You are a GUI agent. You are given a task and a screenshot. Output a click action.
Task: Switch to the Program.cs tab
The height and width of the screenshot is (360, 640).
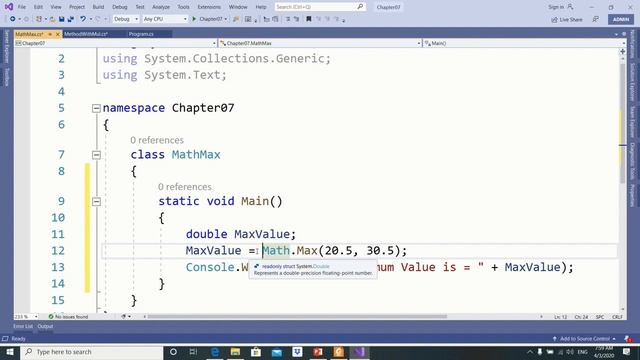pyautogui.click(x=141, y=34)
